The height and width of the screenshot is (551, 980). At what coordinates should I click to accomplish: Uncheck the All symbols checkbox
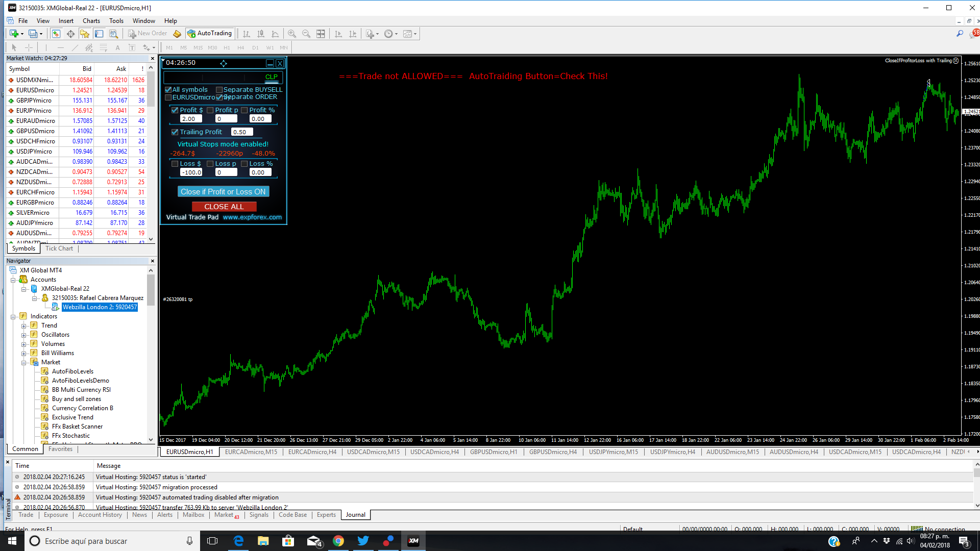(x=168, y=90)
